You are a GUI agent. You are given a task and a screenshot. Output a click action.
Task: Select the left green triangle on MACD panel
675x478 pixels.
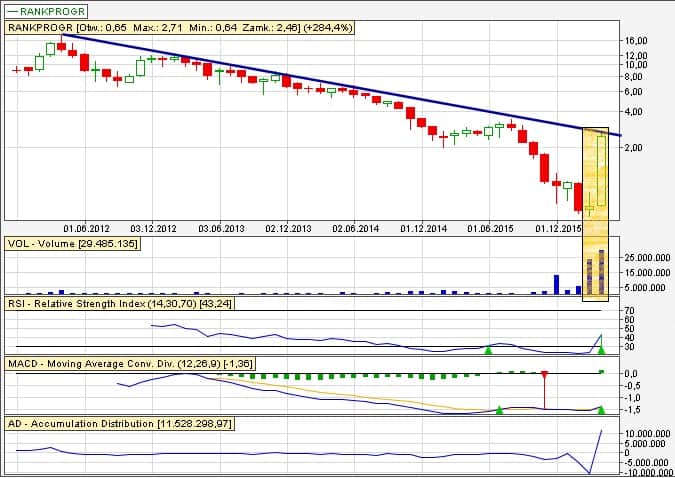click(x=499, y=410)
